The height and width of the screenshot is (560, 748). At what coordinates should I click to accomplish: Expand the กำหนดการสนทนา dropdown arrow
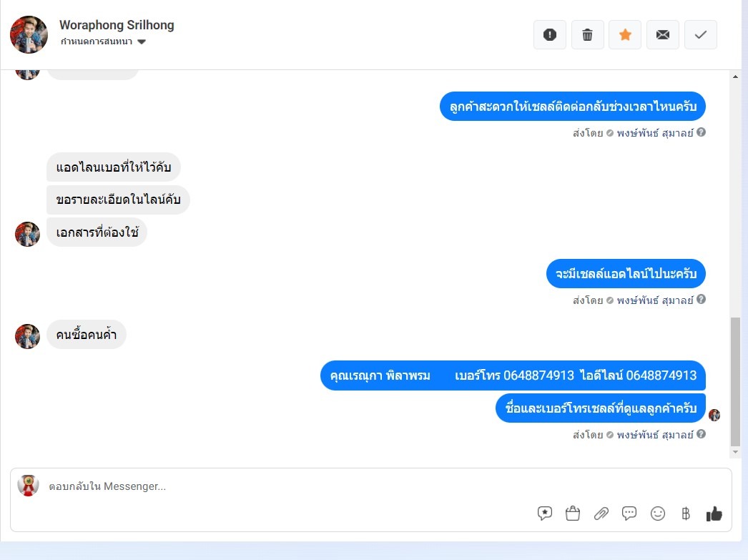(141, 41)
